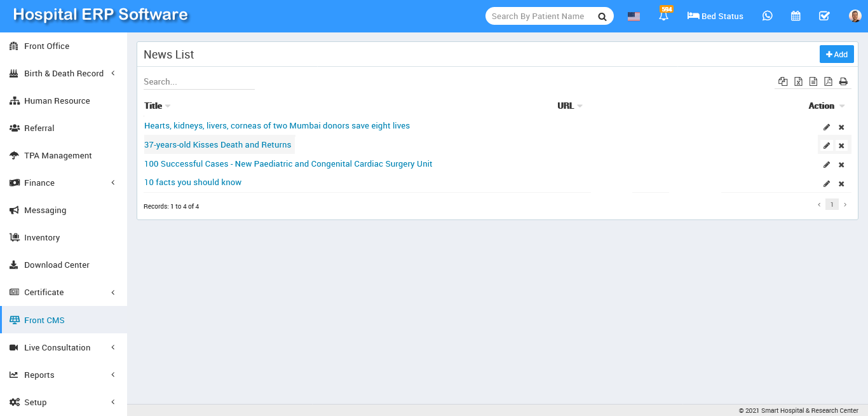Focus the news list Search field
Screen dimensions: 868x416
click(199, 81)
